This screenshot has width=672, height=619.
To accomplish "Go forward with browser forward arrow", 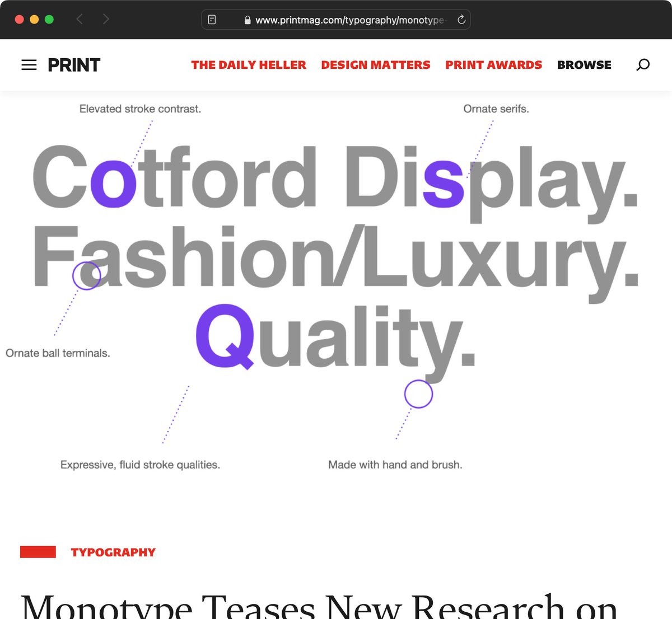I will (x=106, y=20).
